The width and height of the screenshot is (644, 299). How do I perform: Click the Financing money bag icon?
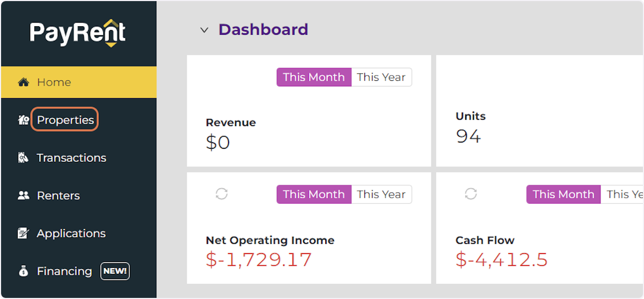pos(23,272)
